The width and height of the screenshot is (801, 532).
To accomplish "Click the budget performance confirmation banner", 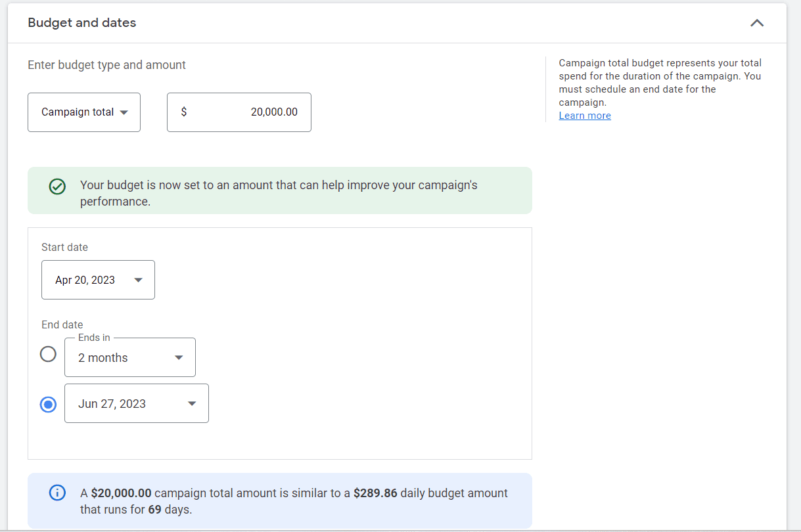I will (280, 192).
